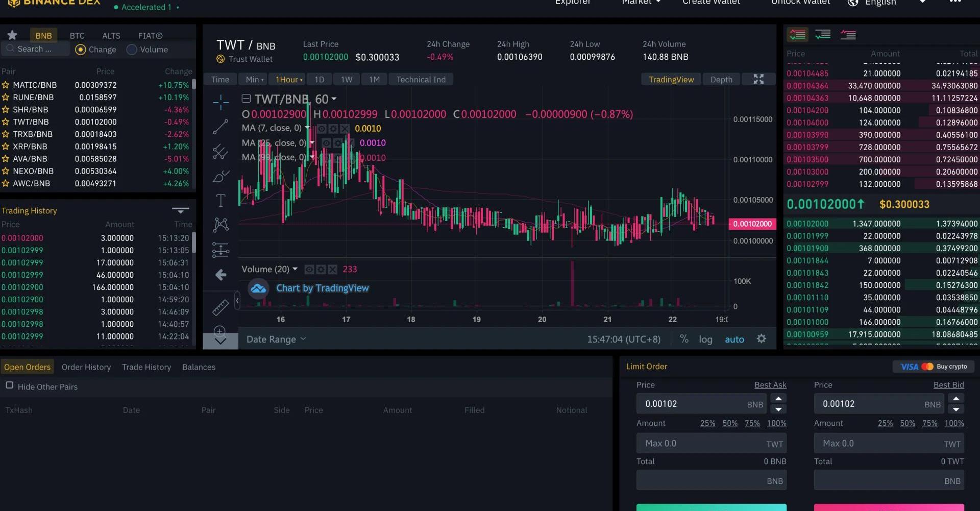Viewport: 980px width, 511px height.
Task: Click the TradingView cloud logo
Action: tap(258, 288)
